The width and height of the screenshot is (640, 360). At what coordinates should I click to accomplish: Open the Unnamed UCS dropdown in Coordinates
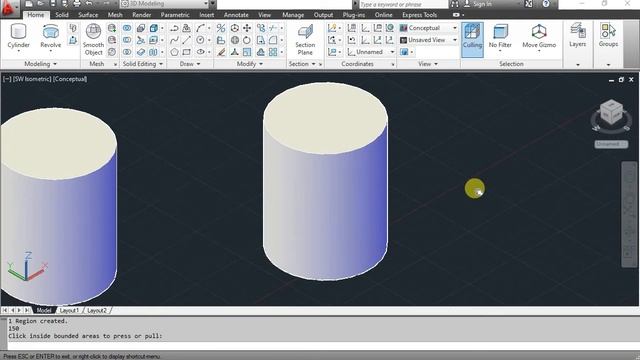[x=371, y=52]
